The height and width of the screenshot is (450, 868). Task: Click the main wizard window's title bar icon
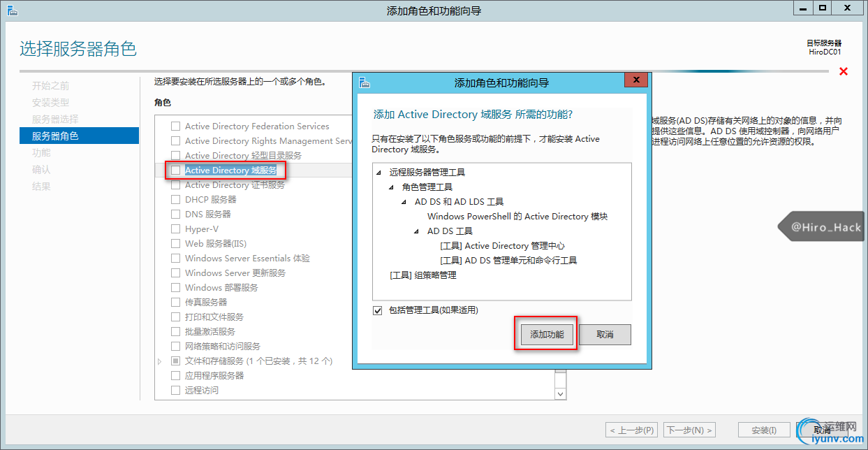click(x=12, y=10)
